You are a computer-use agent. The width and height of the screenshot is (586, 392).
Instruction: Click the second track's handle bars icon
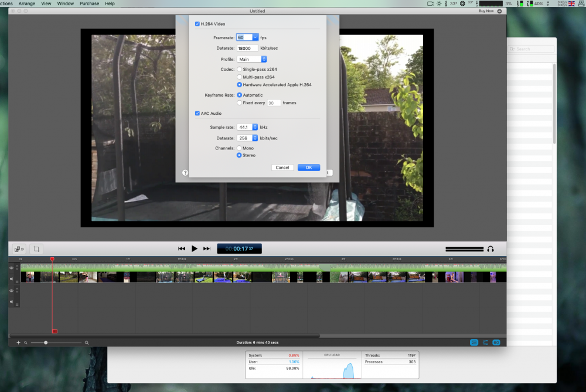click(17, 305)
